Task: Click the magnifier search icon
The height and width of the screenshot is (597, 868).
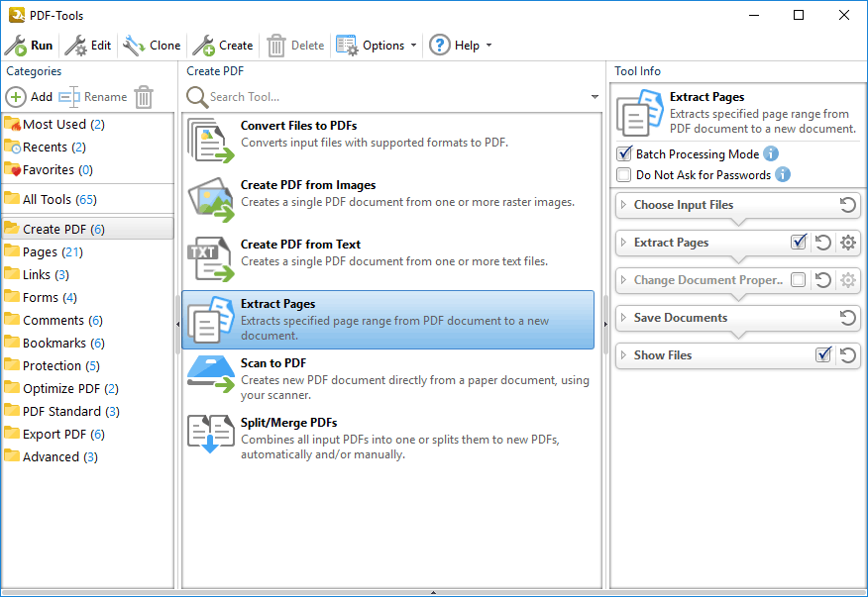Action: point(196,97)
